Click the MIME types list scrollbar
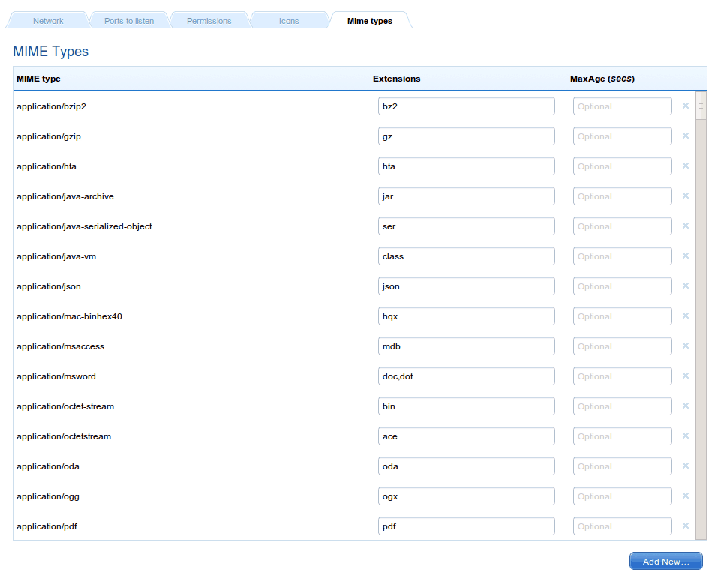 [701, 300]
